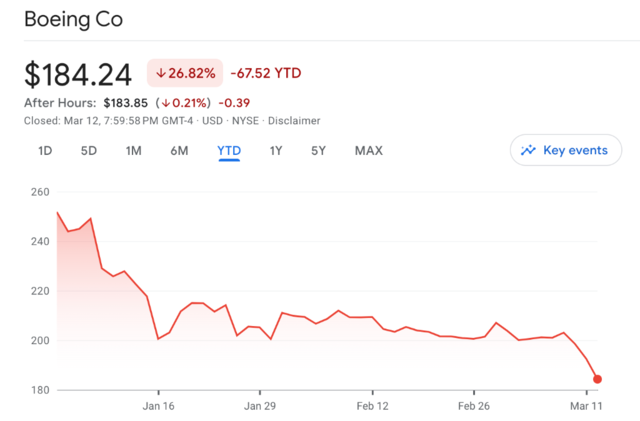Viewport: 640px width, 421px height.
Task: Switch to the 1Y range tab
Action: [x=276, y=151]
